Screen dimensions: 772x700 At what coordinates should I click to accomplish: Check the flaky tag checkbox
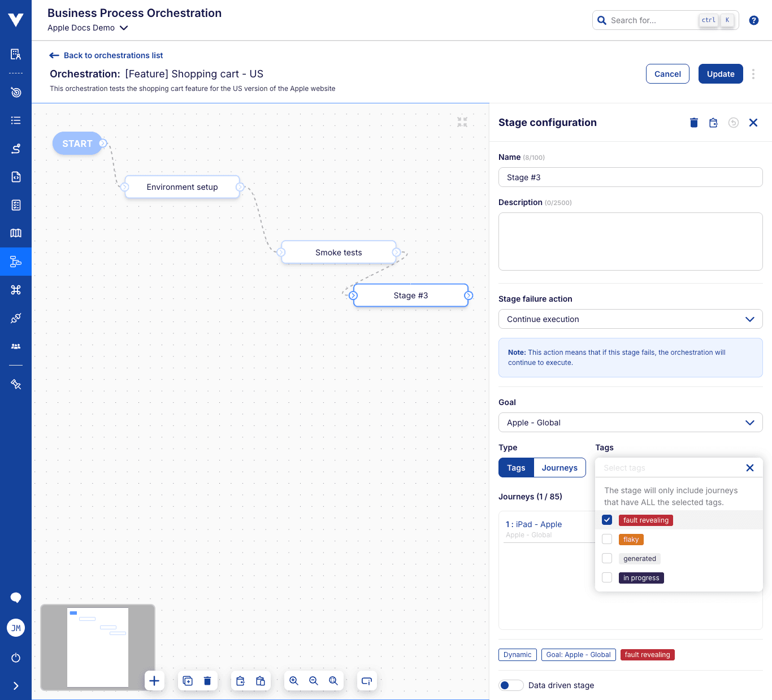coord(607,539)
